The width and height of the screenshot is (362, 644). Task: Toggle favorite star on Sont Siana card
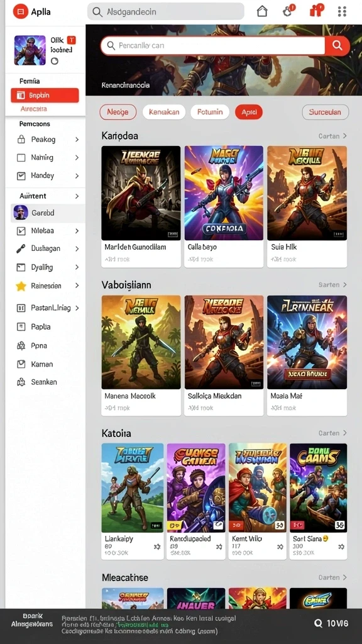pos(341,547)
